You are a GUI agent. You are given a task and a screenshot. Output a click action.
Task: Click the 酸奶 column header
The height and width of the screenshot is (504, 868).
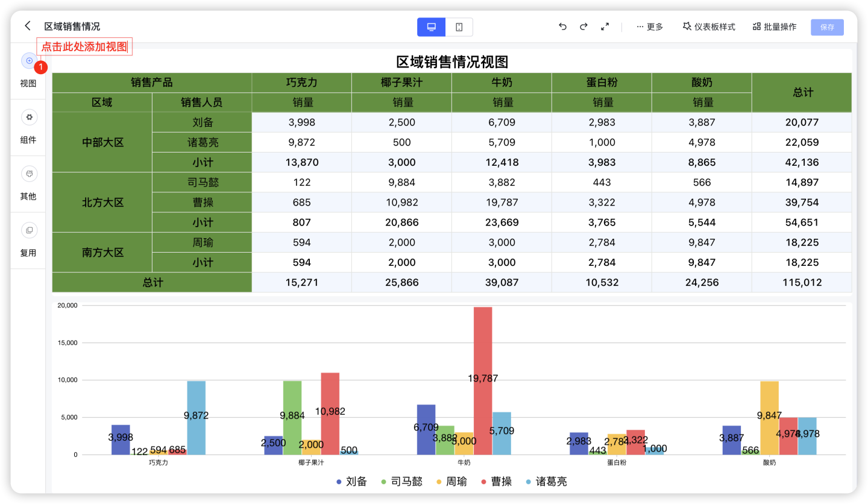pos(702,83)
